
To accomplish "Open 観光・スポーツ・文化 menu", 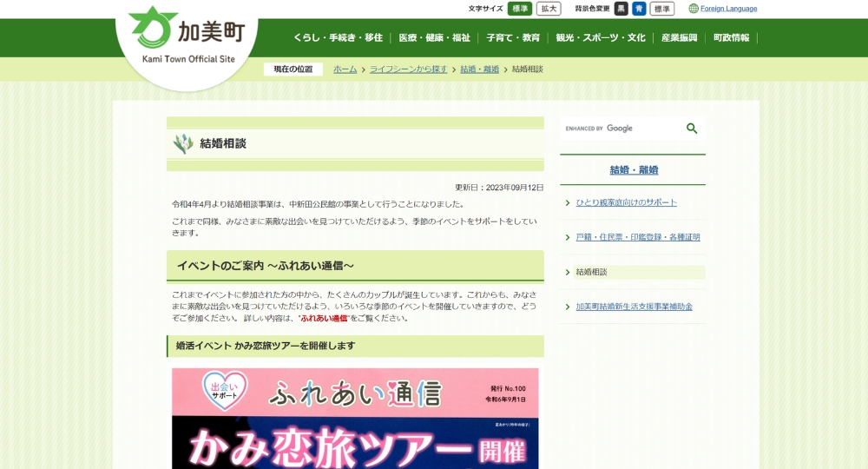I will tap(601, 37).
